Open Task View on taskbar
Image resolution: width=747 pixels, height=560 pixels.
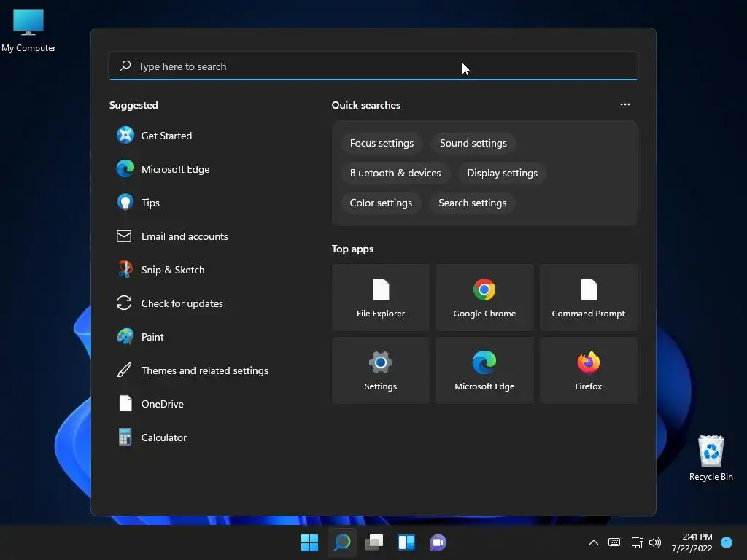374,542
